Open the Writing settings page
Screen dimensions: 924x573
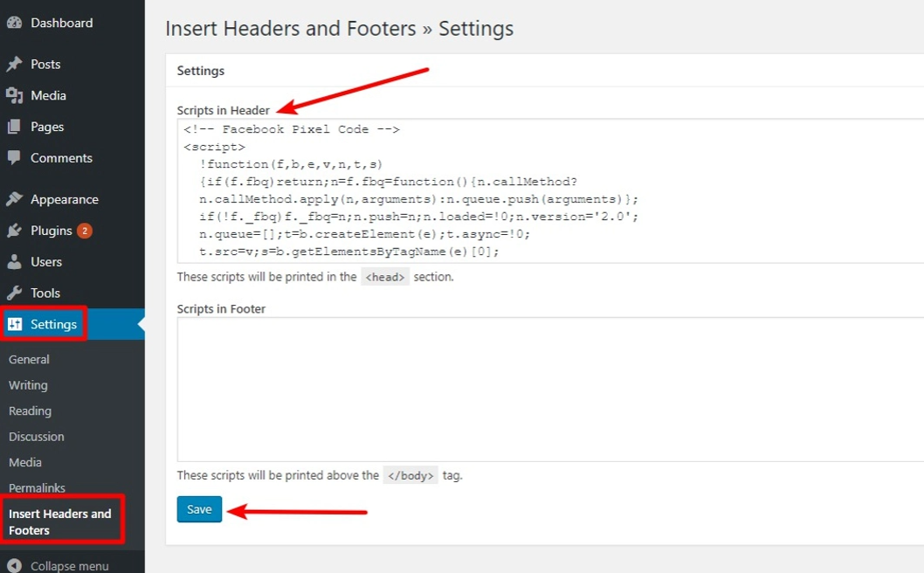pos(28,385)
